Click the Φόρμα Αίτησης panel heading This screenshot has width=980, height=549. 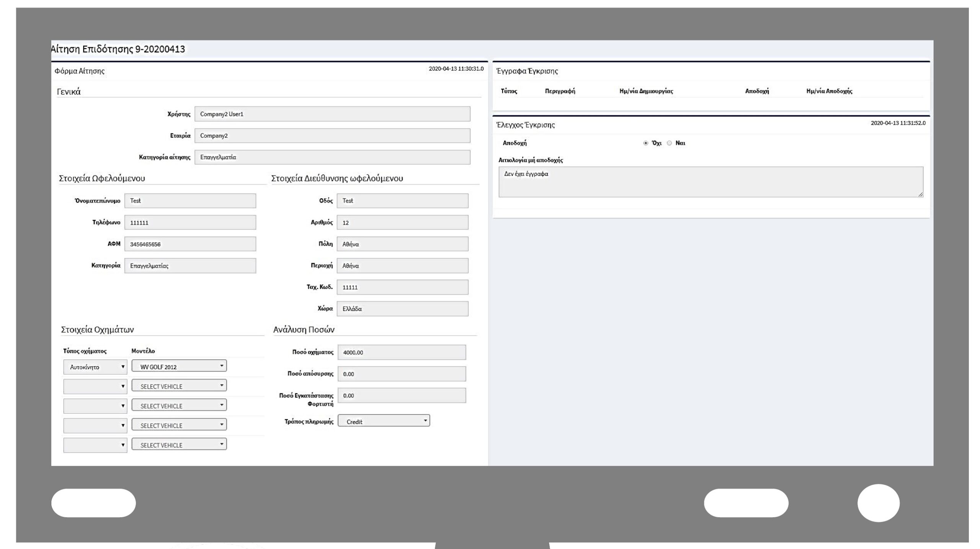[x=80, y=71]
